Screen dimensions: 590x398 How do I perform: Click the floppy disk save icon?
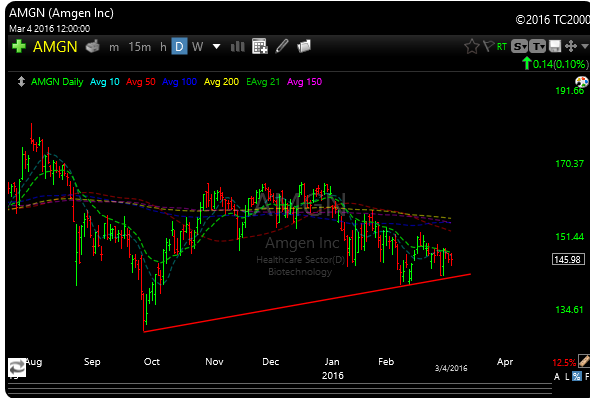click(555, 47)
